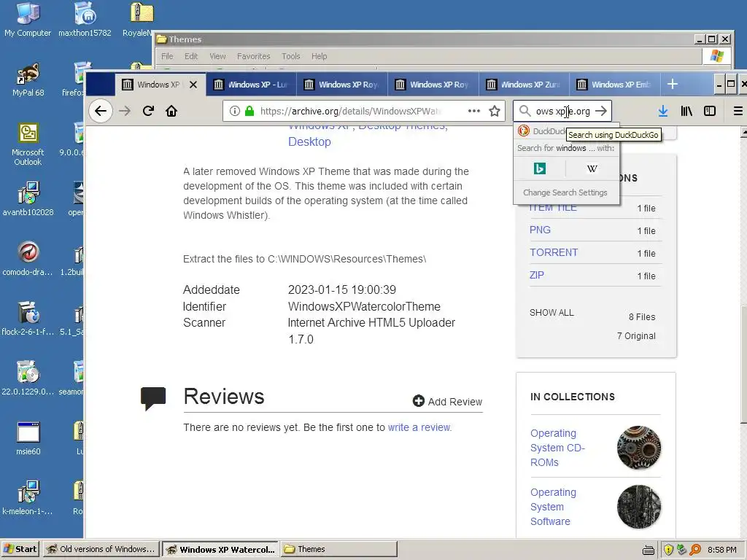The width and height of the screenshot is (747, 560).
Task: Click Add Review button
Action: (x=447, y=402)
